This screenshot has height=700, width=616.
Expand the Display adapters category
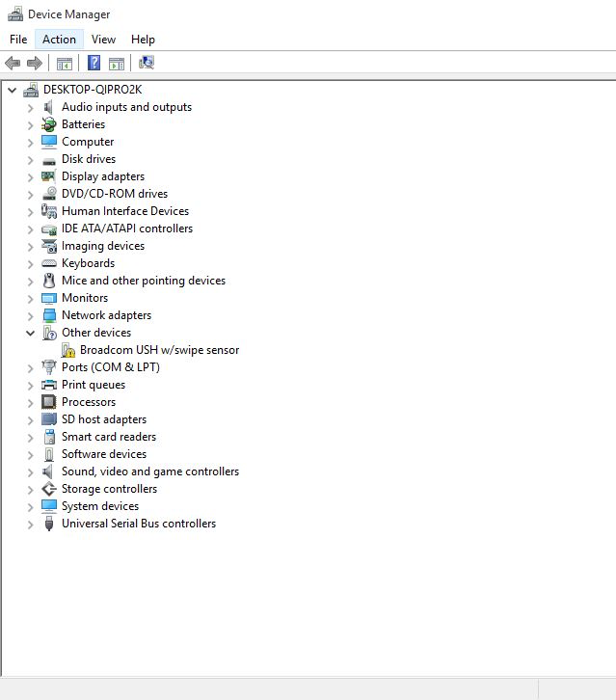point(30,177)
